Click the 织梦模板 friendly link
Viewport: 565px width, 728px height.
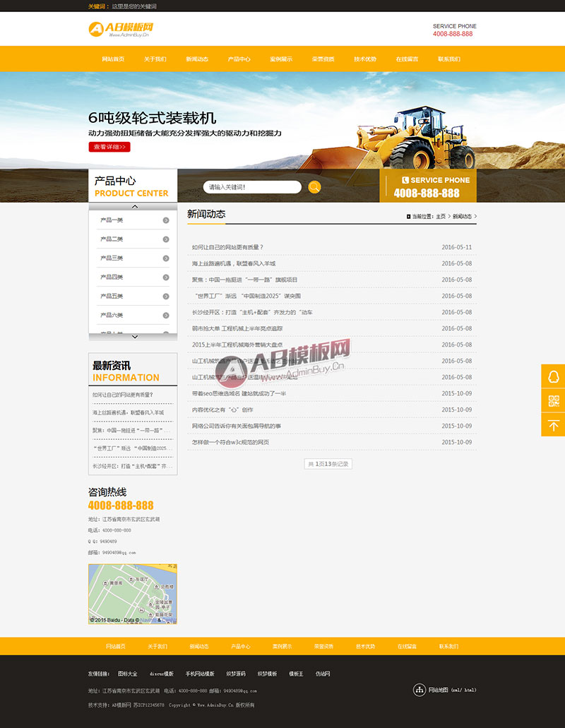pos(268,674)
